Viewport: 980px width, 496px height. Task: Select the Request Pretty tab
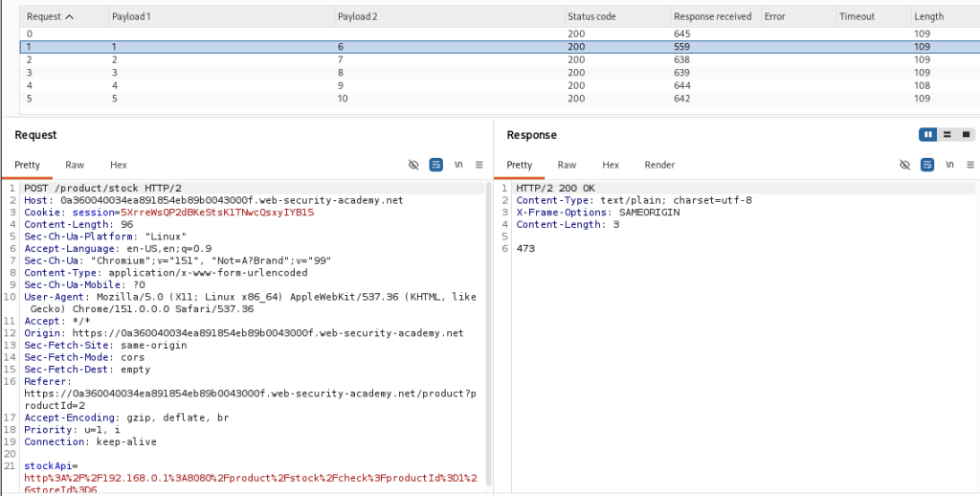27,165
